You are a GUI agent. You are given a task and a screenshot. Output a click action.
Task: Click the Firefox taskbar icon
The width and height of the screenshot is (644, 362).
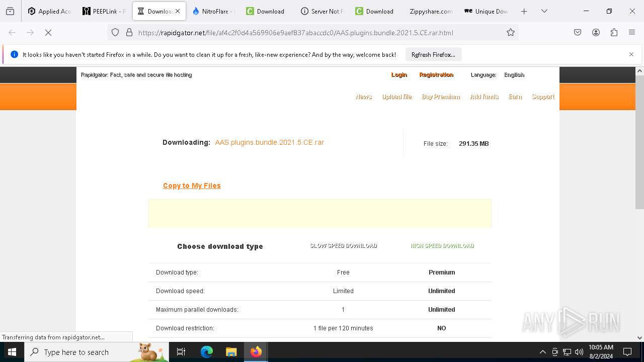click(256, 352)
